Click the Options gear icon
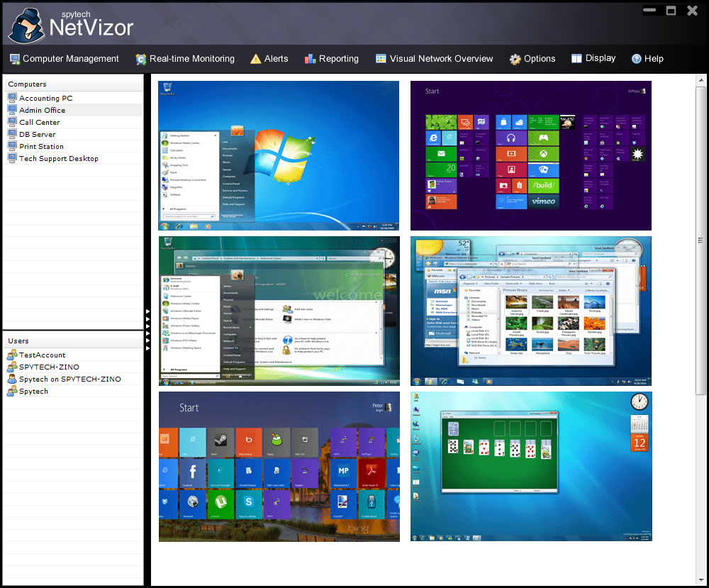 click(515, 58)
